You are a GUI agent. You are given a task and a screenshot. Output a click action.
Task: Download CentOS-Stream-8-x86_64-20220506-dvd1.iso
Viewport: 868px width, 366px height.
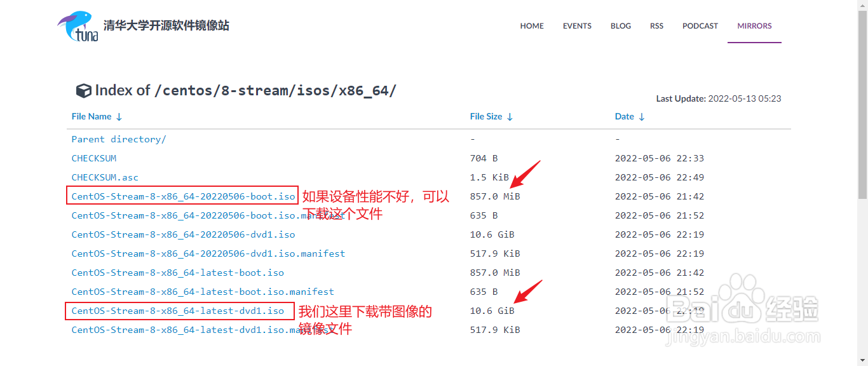(x=183, y=234)
